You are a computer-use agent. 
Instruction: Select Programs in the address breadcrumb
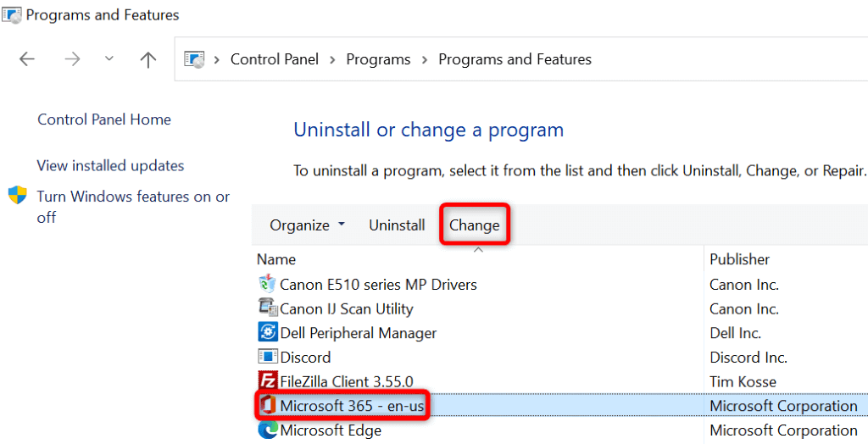(378, 59)
